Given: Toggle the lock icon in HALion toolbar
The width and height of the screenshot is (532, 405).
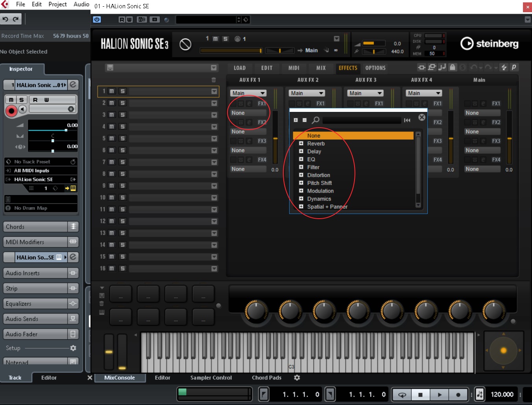Looking at the screenshot, I should click(453, 67).
